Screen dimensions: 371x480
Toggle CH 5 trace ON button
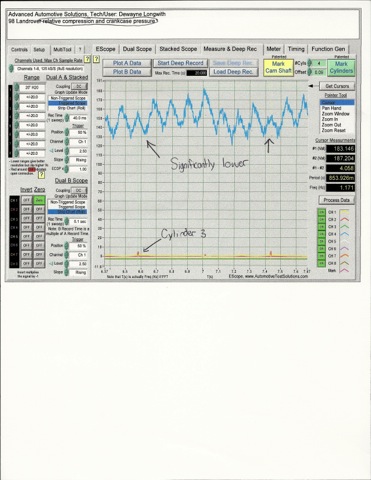322,241
